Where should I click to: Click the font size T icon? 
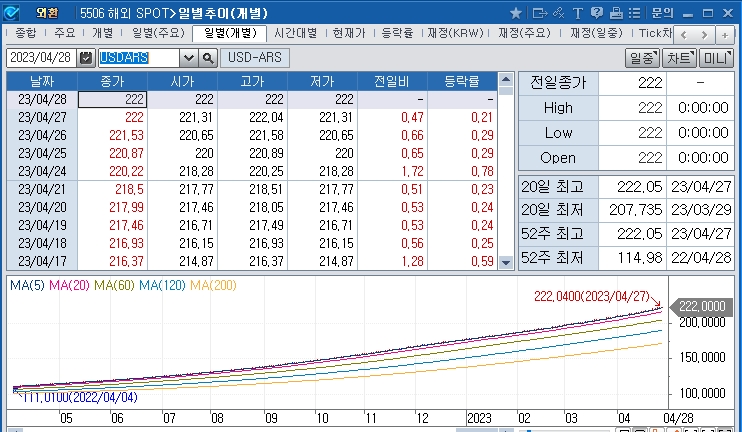[577, 13]
